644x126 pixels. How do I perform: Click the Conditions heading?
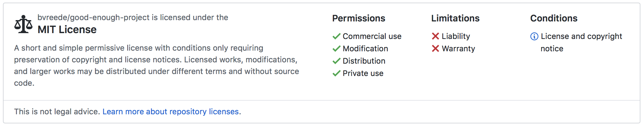[554, 18]
